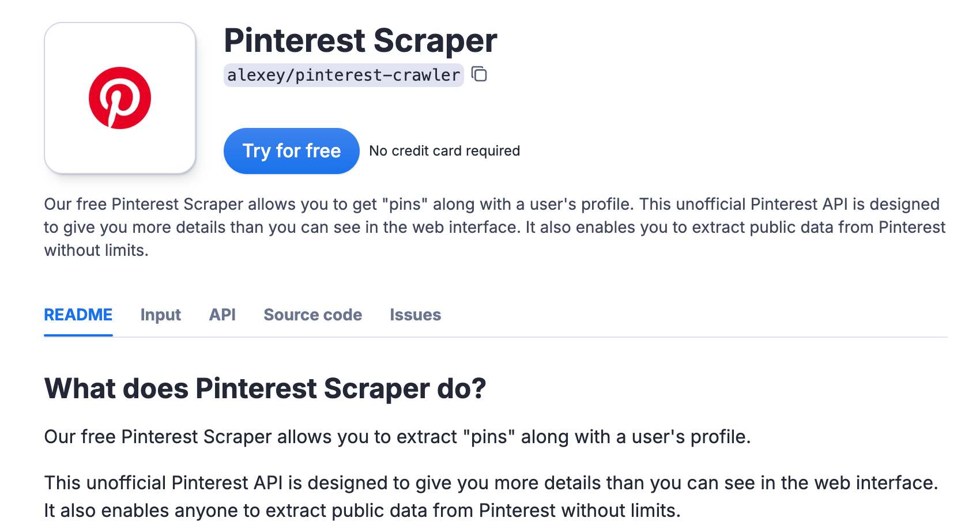Switch to the Input tab

pyautogui.click(x=160, y=315)
